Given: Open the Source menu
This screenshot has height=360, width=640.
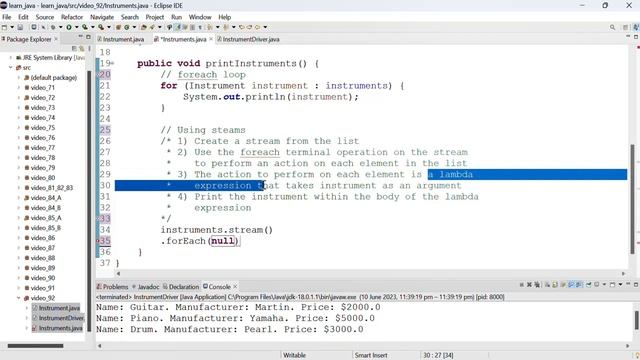Looking at the screenshot, I should pyautogui.click(x=44, y=17).
